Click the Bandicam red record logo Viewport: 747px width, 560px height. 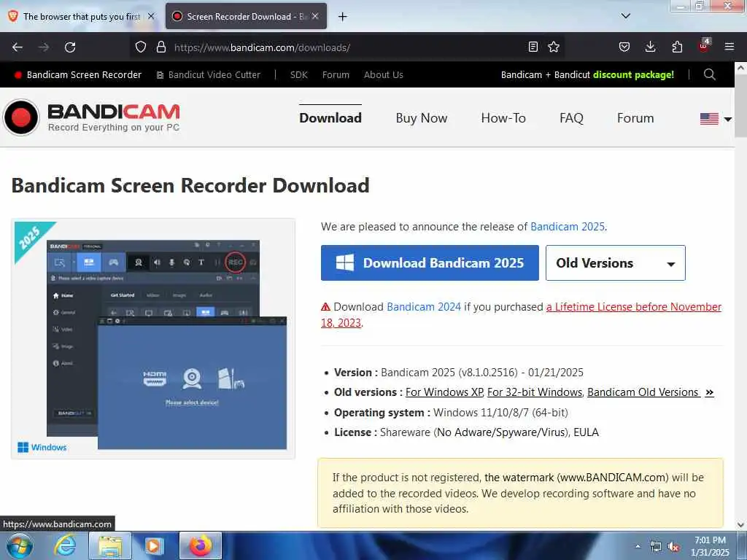click(x=21, y=117)
